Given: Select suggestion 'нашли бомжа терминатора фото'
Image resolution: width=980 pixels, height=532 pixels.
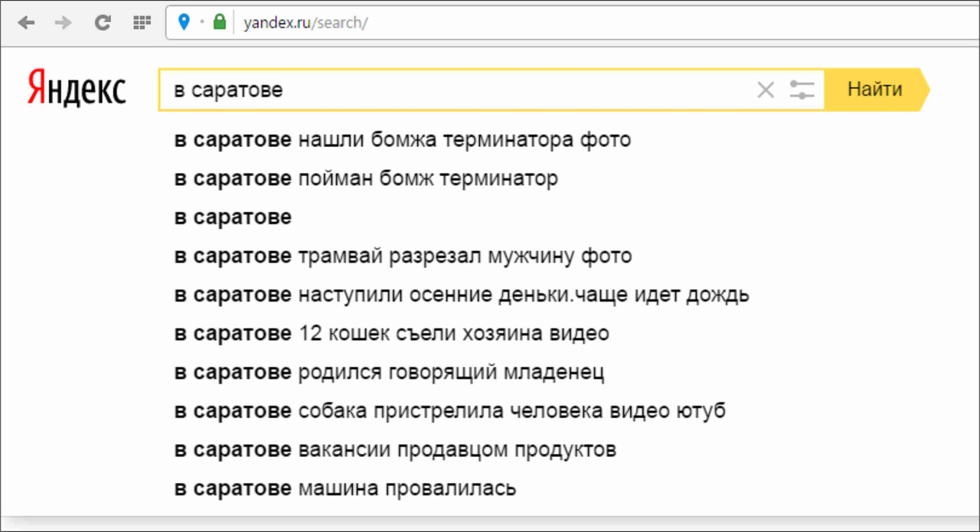Looking at the screenshot, I should point(403,140).
